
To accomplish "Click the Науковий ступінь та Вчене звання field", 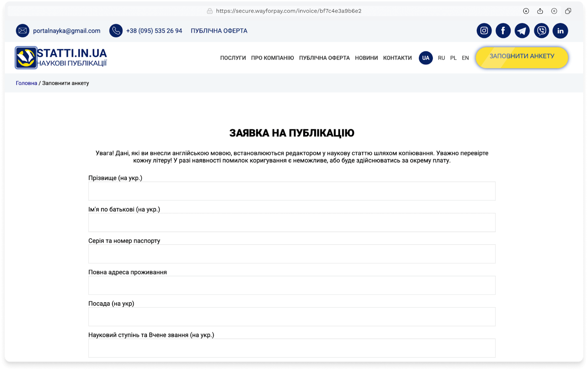I will (x=292, y=348).
